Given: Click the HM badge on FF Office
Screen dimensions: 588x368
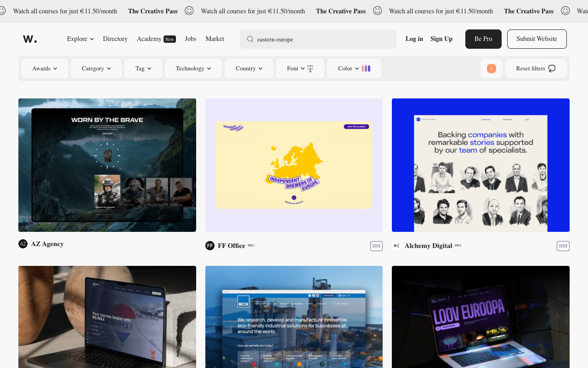Looking at the screenshot, I should click(x=376, y=246).
